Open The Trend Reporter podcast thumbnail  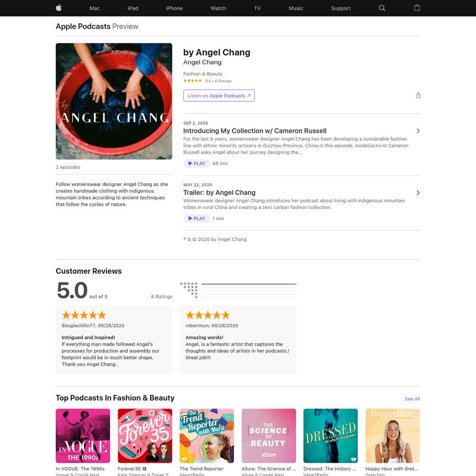pyautogui.click(x=207, y=436)
